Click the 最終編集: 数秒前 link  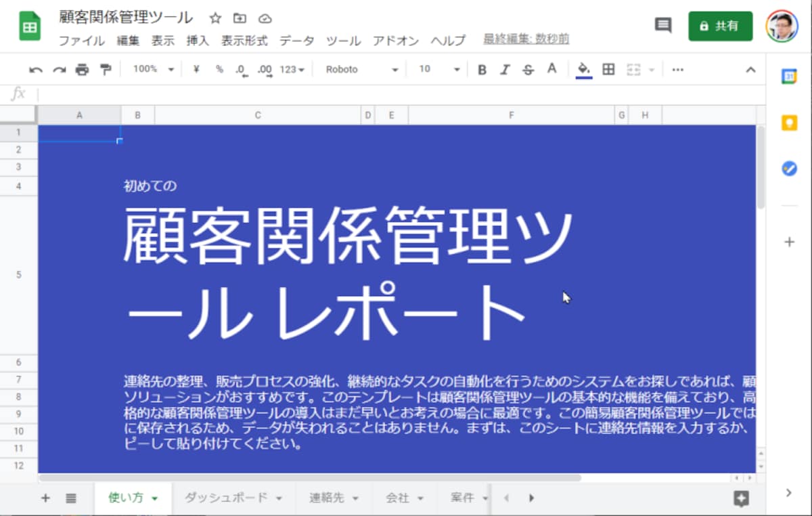[x=526, y=39]
